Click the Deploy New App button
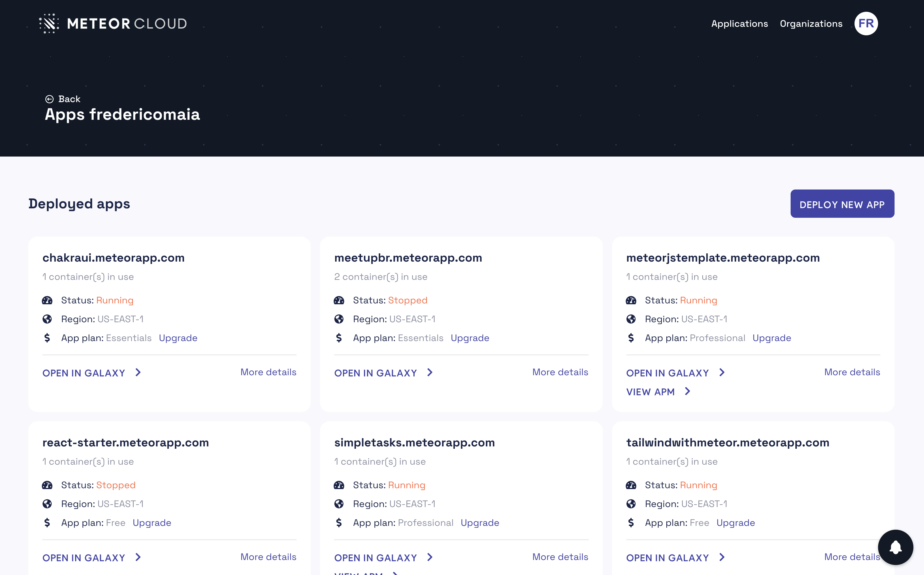This screenshot has width=924, height=575. pyautogui.click(x=842, y=204)
